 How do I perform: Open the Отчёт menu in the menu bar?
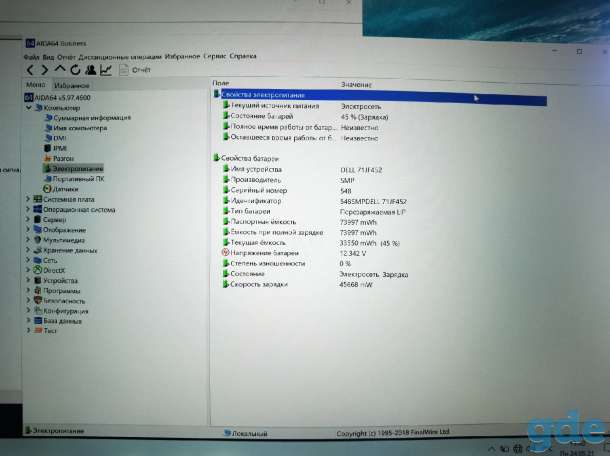coord(66,57)
